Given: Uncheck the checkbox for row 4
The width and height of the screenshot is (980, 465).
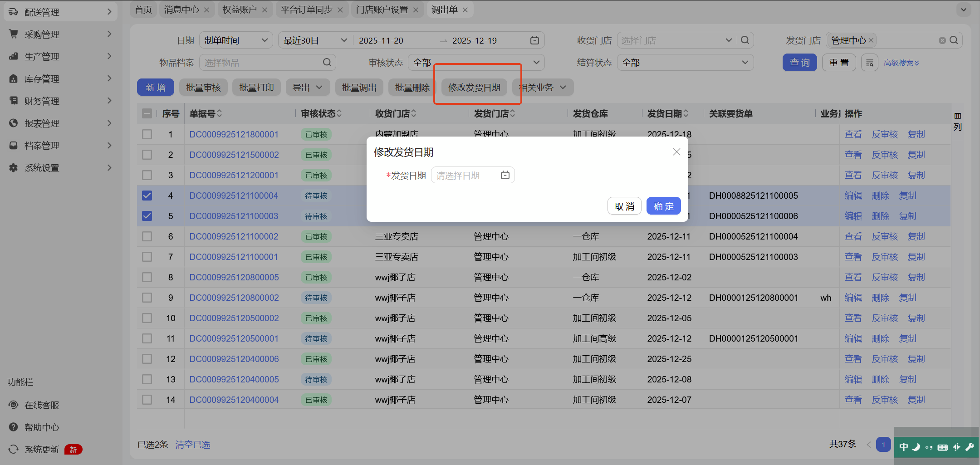Looking at the screenshot, I should pyautogui.click(x=147, y=196).
